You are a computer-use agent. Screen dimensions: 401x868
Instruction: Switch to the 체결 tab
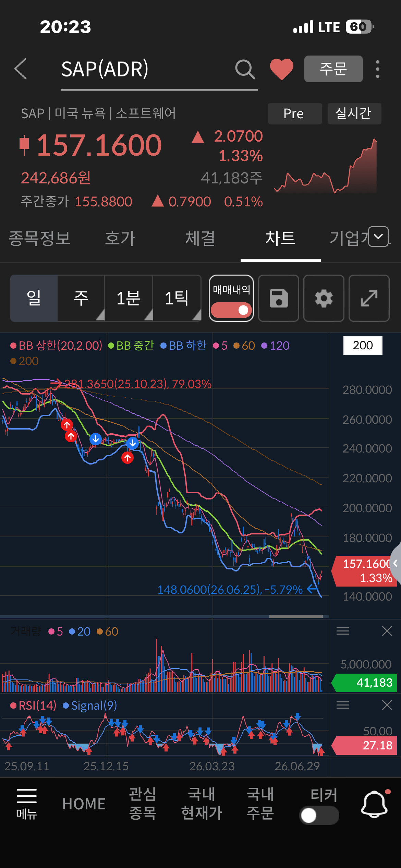point(200,238)
